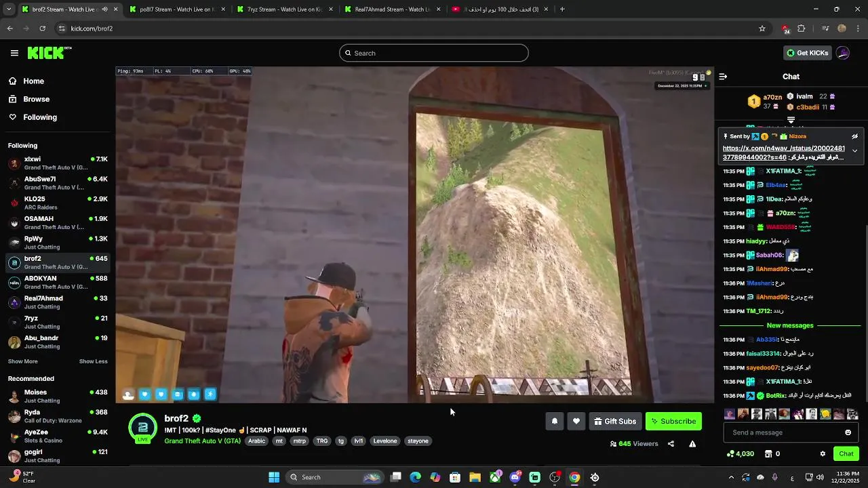Open ABOKYAN channel in sidebar

click(x=58, y=283)
